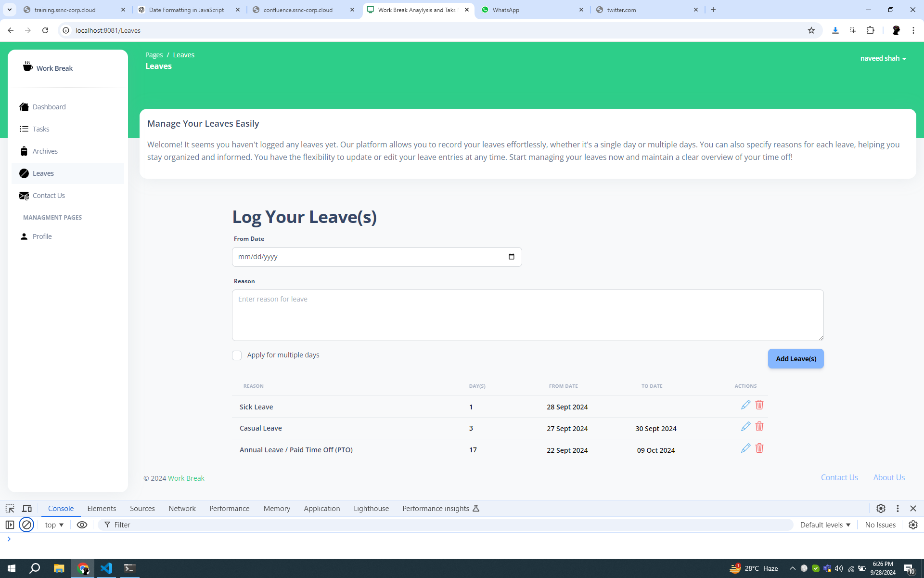Reload the page with the refresh icon
The height and width of the screenshot is (578, 924).
tap(45, 30)
